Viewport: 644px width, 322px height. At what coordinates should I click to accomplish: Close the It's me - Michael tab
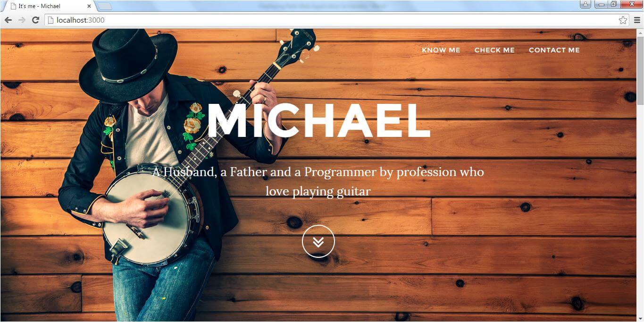(89, 6)
